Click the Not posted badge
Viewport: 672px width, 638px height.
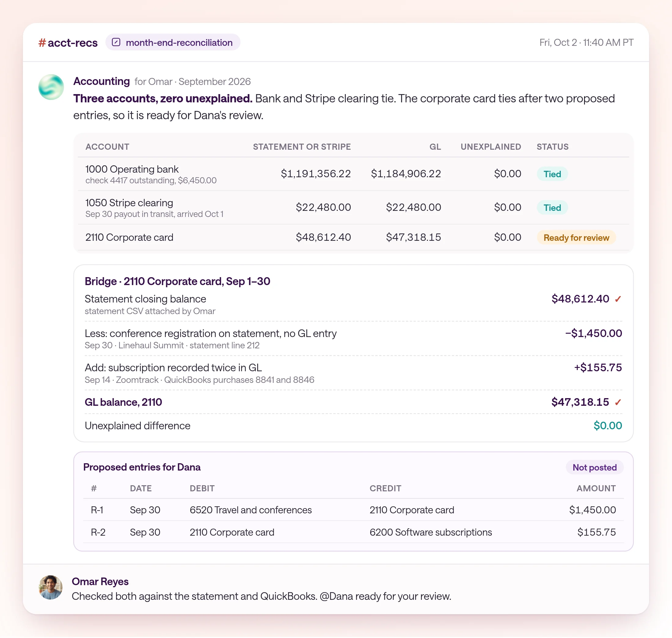tap(594, 468)
